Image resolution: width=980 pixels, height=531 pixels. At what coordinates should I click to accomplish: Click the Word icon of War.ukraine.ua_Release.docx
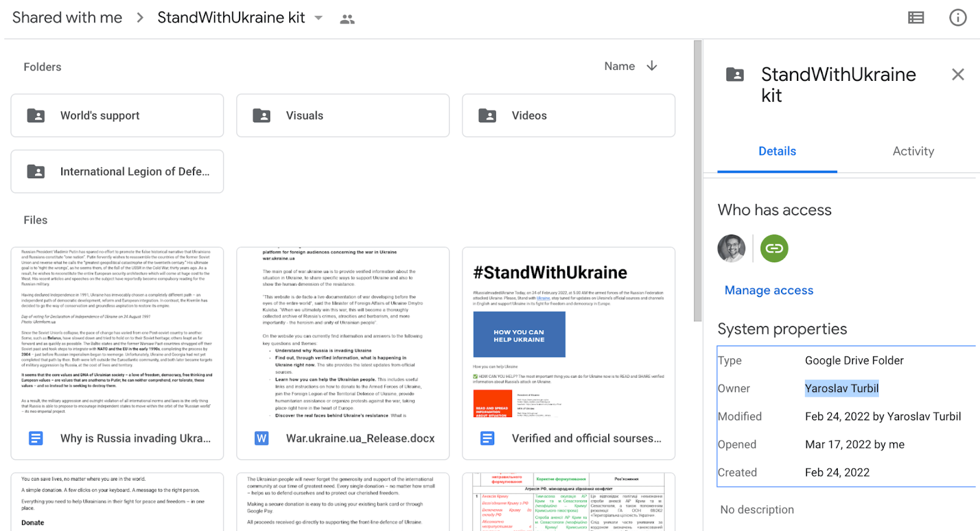tap(262, 439)
